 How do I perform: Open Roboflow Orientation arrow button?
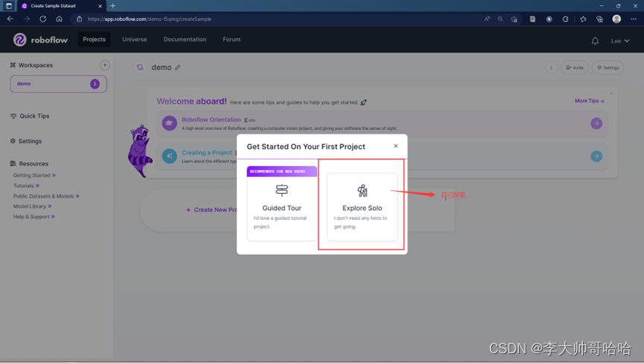[x=596, y=123]
